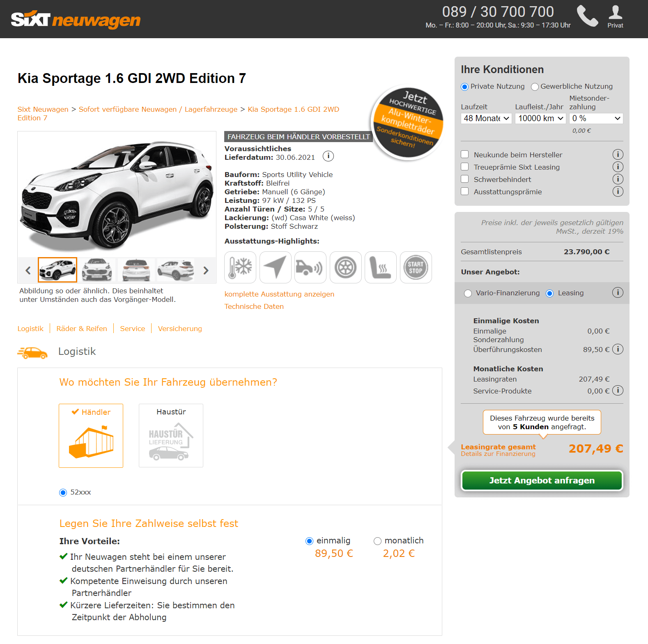Check Schwerbehindert checkbox
This screenshot has height=644, width=648.
pos(465,179)
